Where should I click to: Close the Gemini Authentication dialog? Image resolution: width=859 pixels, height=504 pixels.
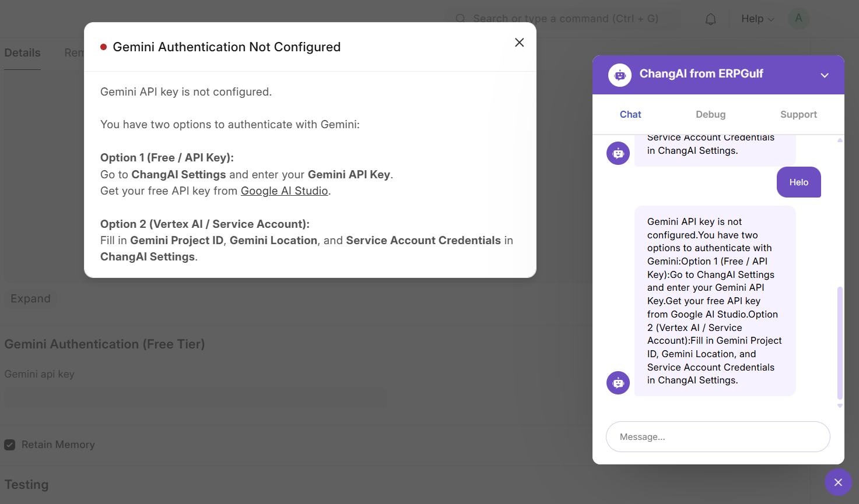point(519,43)
